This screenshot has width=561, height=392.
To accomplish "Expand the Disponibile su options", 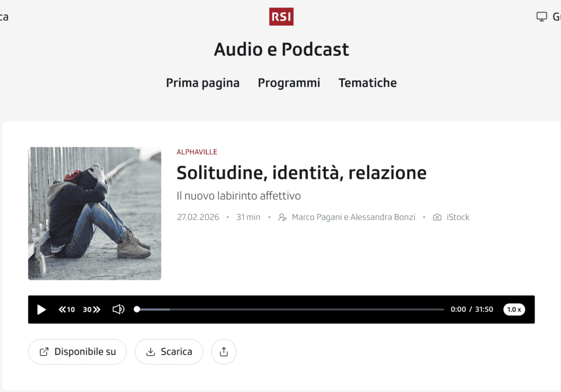I will (77, 352).
